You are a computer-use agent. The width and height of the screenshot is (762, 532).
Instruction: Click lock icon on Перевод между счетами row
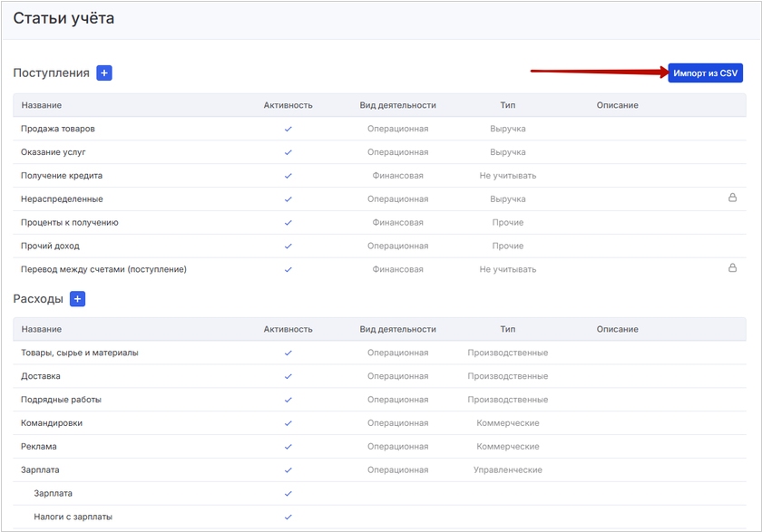732,268
